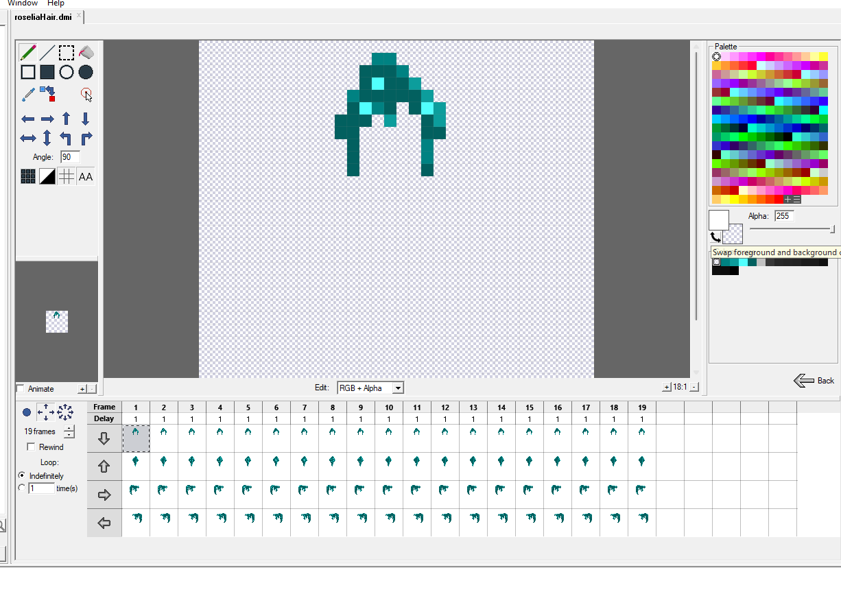Select the north direction row header
This screenshot has width=841, height=616.
pos(104,466)
